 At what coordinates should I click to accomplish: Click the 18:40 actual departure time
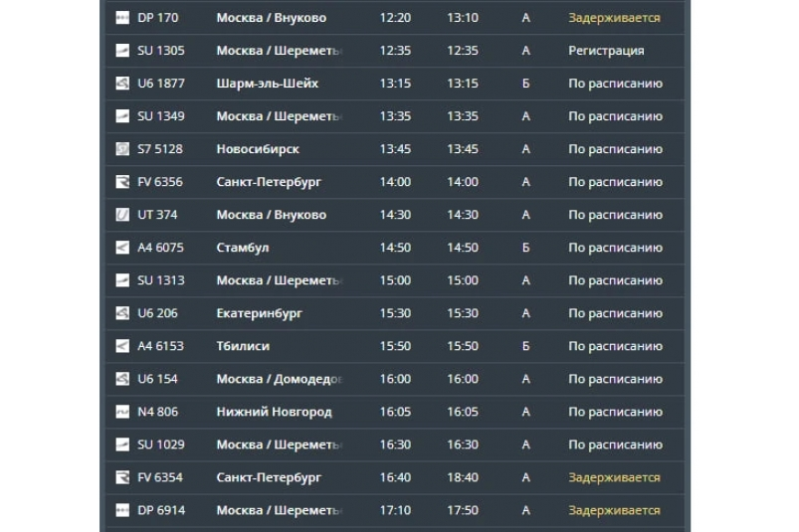[463, 477]
